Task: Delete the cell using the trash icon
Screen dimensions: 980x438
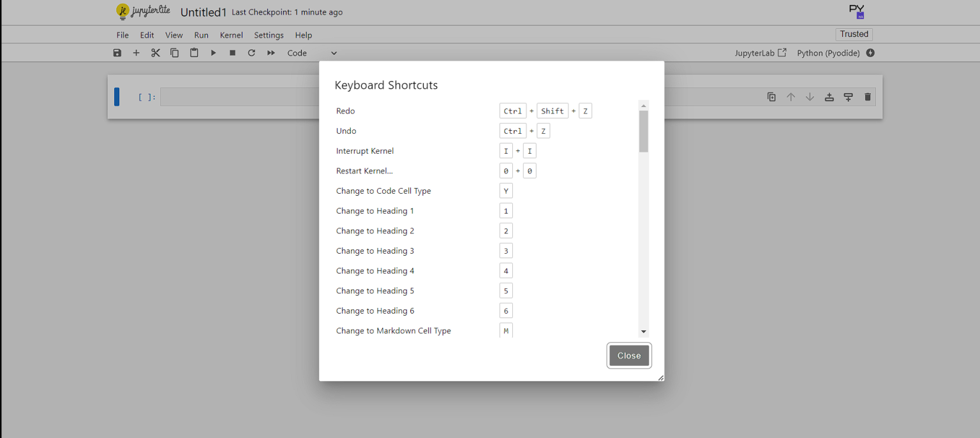Action: tap(867, 97)
